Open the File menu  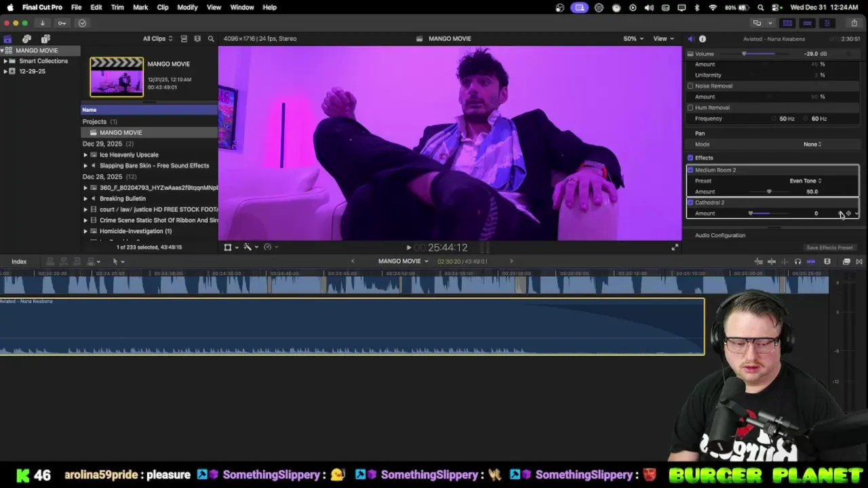coord(76,7)
